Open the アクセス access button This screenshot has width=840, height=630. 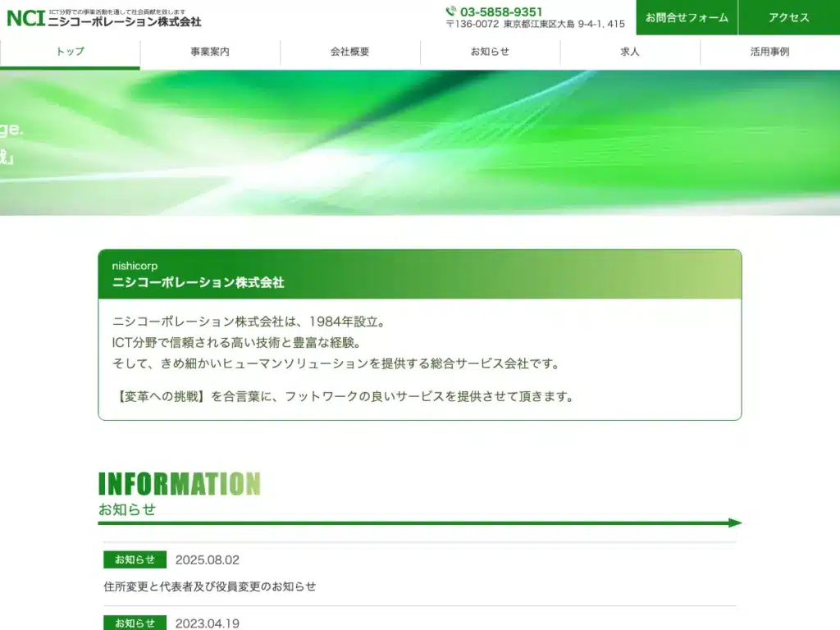click(789, 18)
